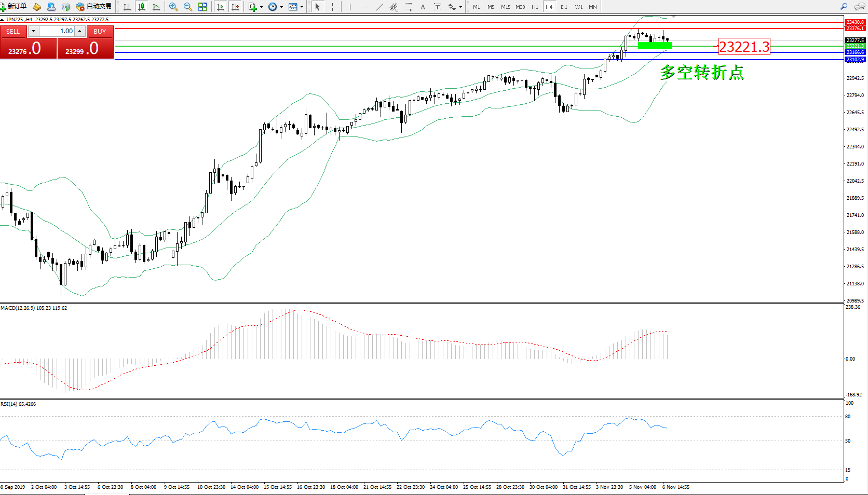Select the crosshair tool
This screenshot has width=868, height=495.
(332, 7)
